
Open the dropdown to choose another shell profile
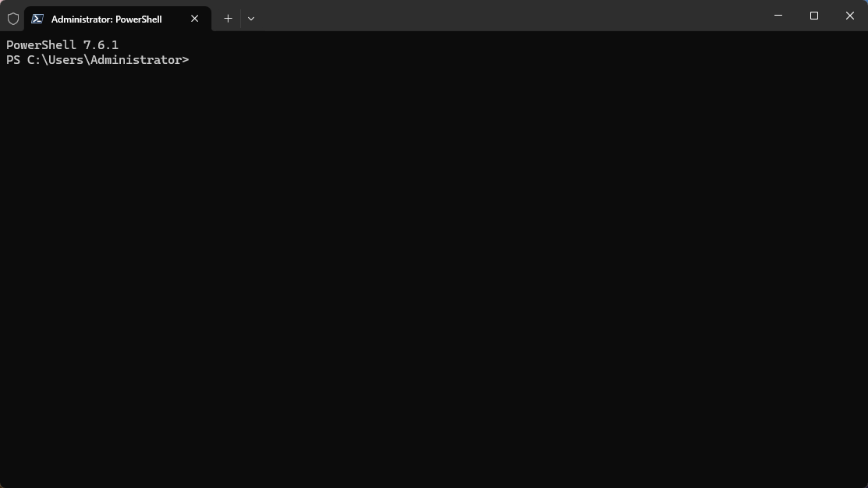coord(250,18)
